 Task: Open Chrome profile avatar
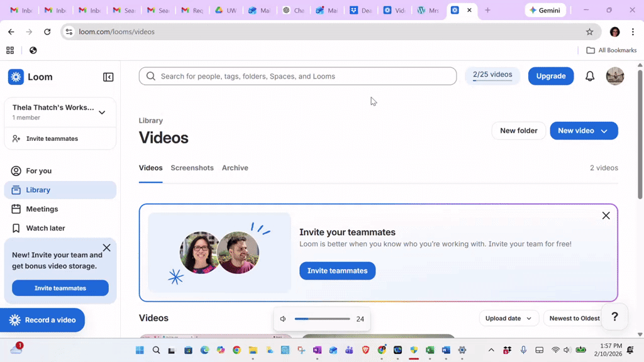(615, 31)
